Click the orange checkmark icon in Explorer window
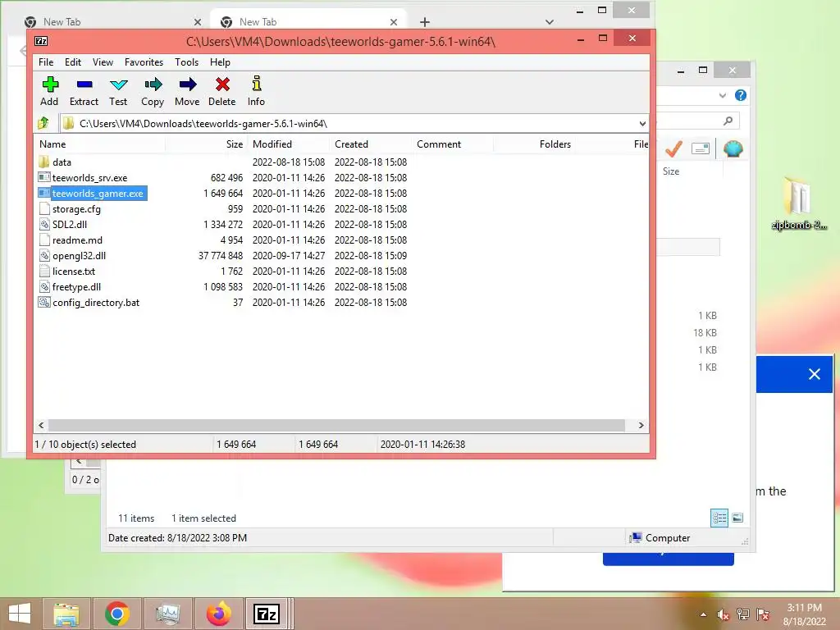The height and width of the screenshot is (630, 840). pyautogui.click(x=673, y=149)
